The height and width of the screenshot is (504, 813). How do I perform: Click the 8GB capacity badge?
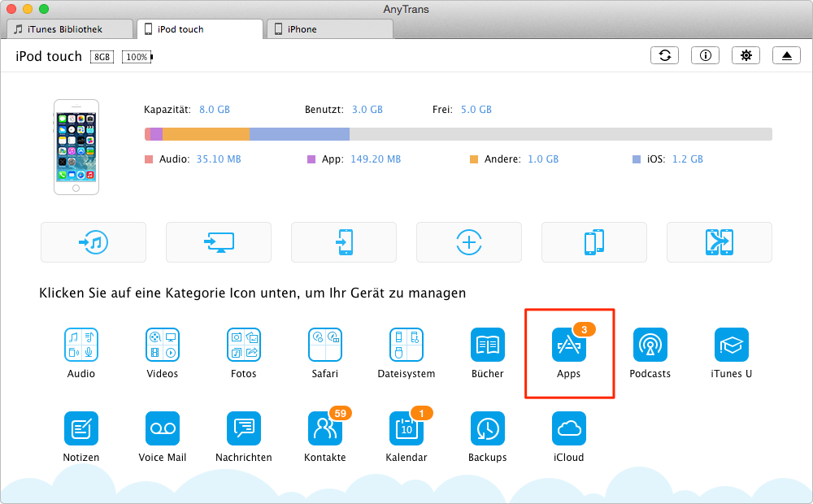point(102,57)
